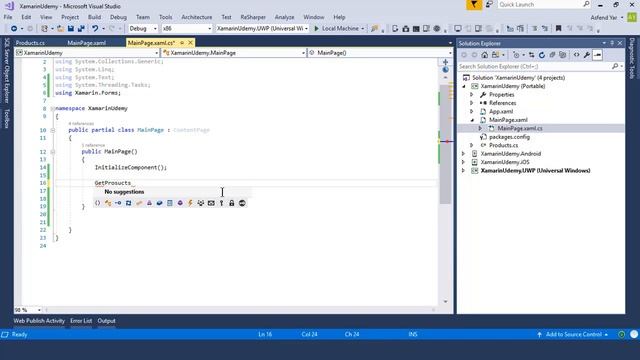
Task: Toggle purple triangle filter in IntelliSense bar
Action: click(x=149, y=203)
